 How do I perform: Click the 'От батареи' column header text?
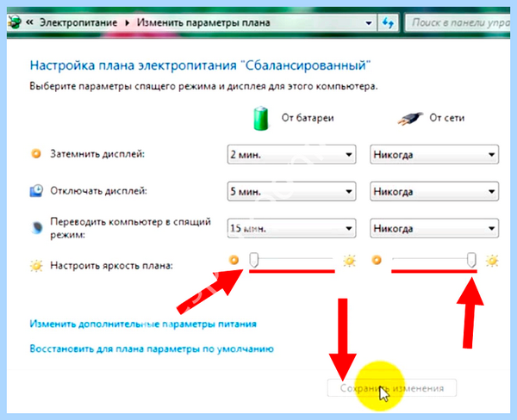[x=308, y=118]
